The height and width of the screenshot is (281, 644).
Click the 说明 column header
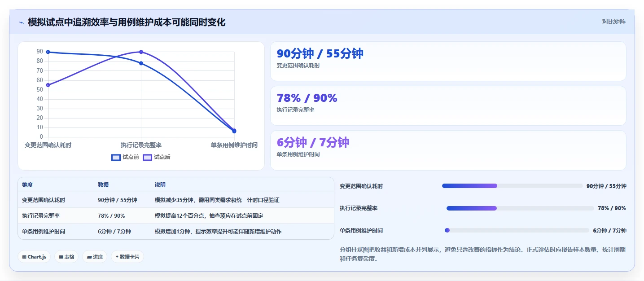pos(160,185)
